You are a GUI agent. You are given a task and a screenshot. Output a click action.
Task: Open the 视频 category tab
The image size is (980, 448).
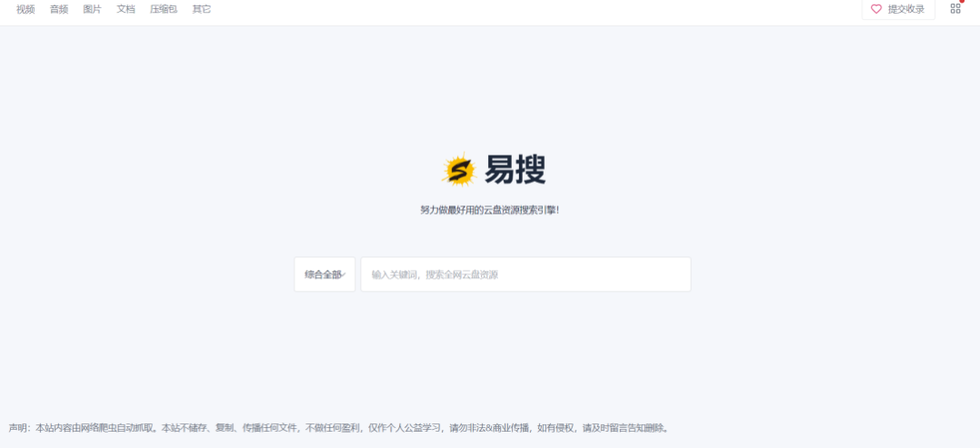click(x=25, y=9)
